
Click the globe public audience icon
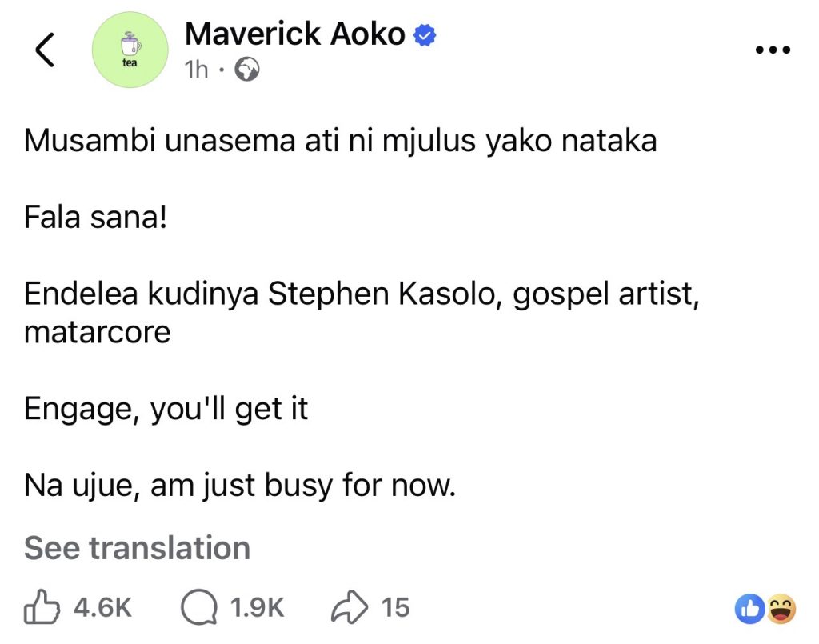coord(247,71)
